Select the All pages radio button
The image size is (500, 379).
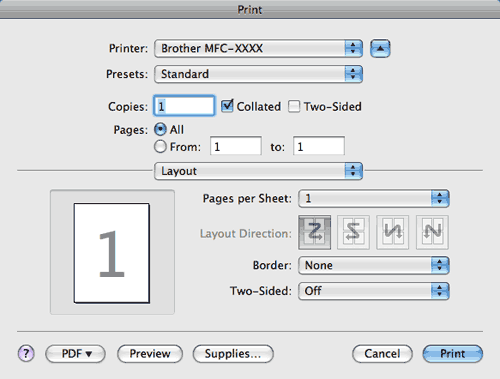coord(160,129)
